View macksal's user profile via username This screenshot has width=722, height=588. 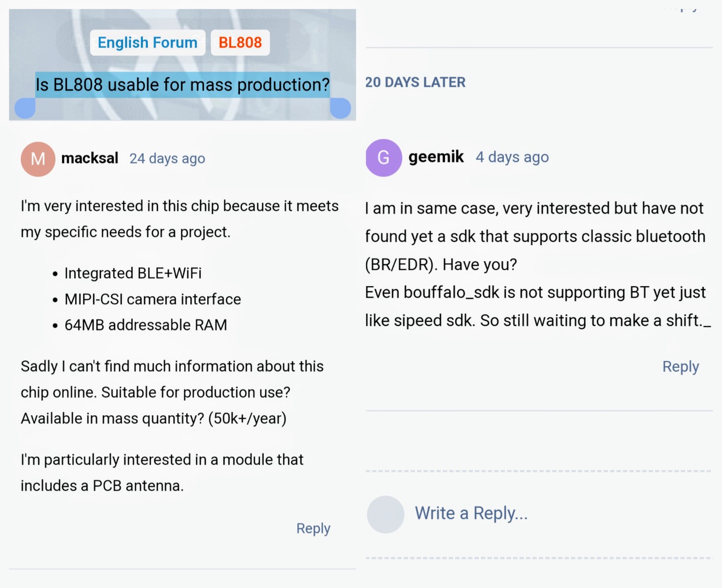[90, 158]
